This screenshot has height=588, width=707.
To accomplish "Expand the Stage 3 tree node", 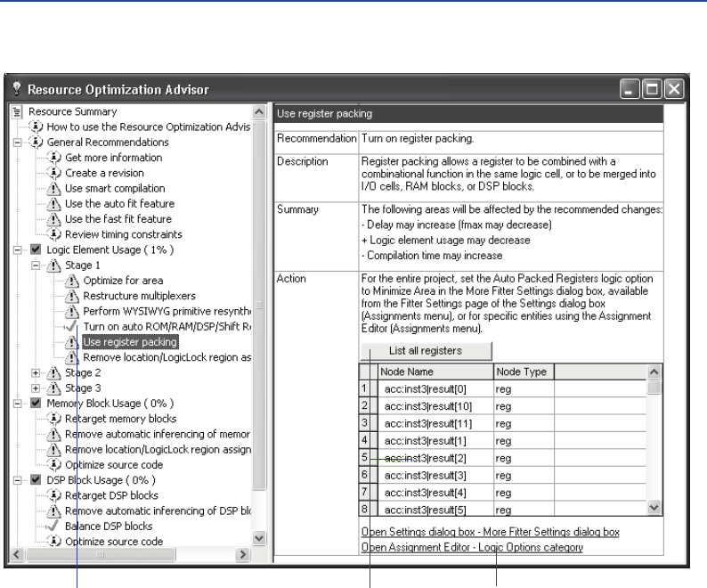I will (x=36, y=388).
